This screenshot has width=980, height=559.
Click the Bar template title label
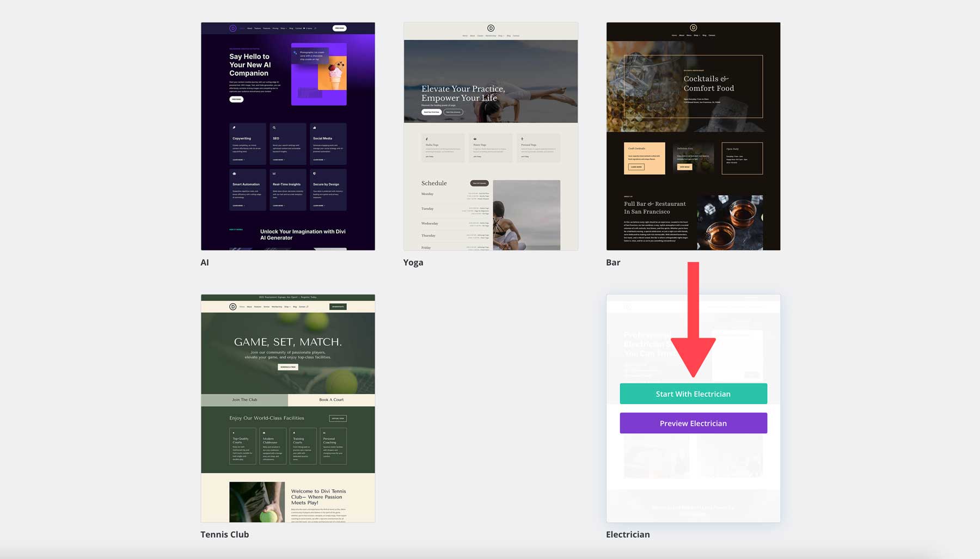pyautogui.click(x=613, y=262)
